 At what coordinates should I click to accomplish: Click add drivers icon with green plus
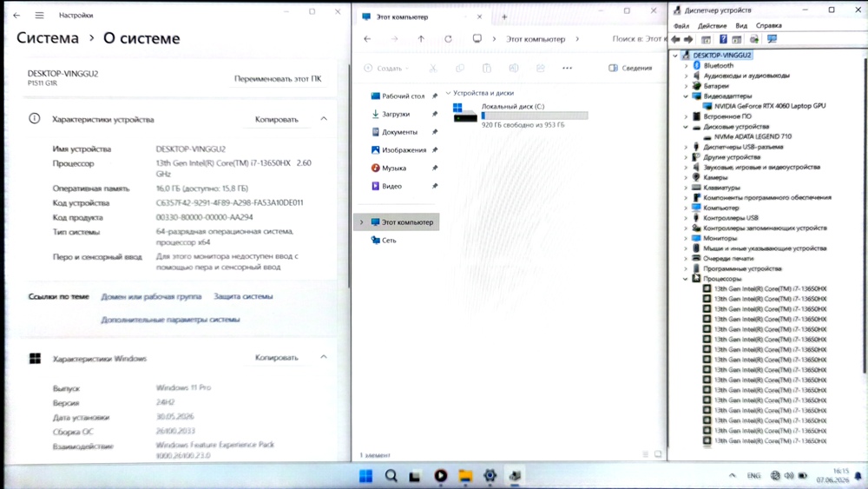click(754, 39)
